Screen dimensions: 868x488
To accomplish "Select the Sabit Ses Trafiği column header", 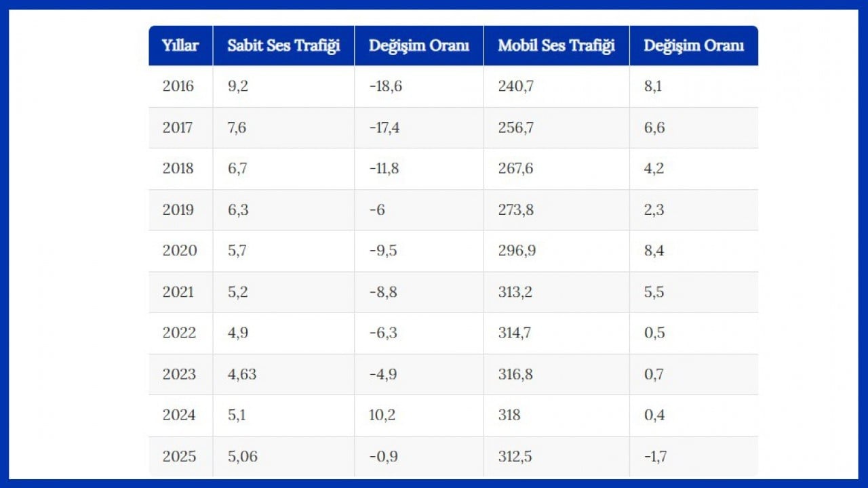I will pos(283,46).
